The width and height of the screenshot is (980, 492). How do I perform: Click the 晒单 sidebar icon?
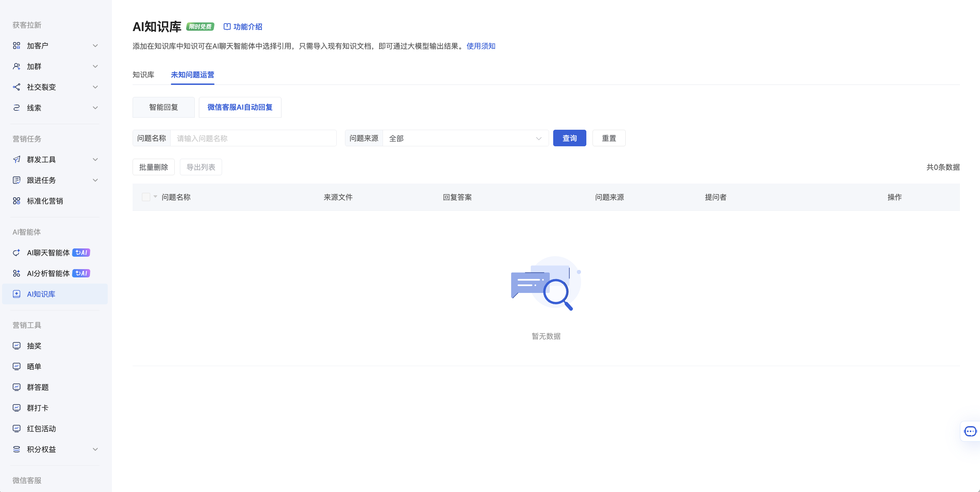tap(16, 366)
